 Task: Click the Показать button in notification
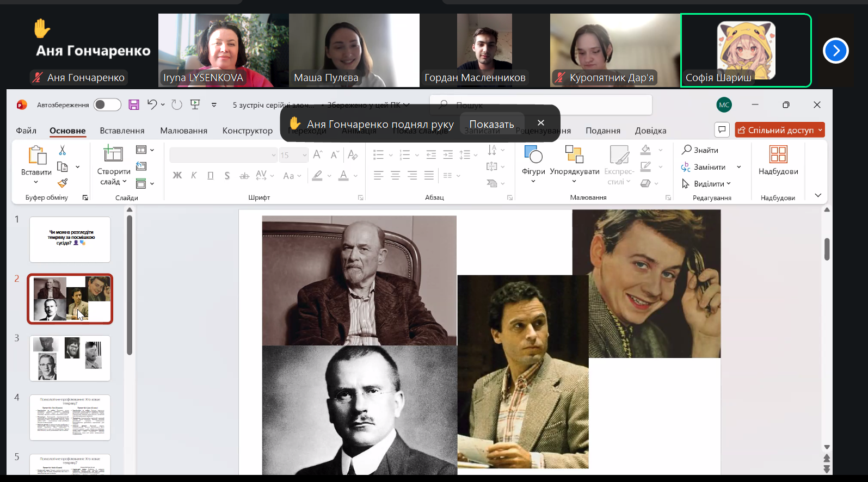point(491,124)
